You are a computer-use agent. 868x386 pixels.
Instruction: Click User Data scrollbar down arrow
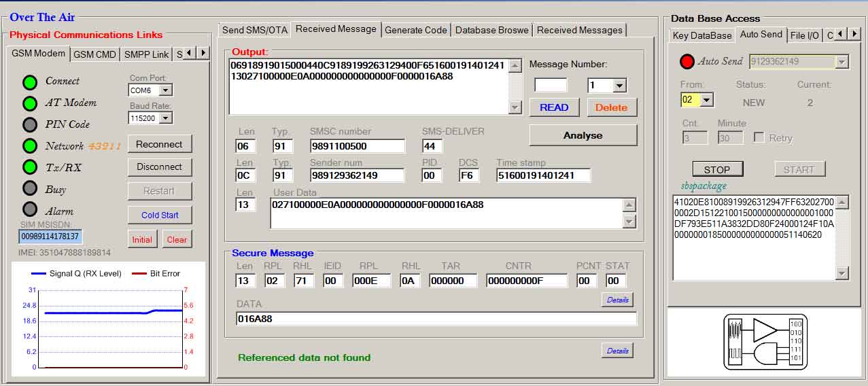[x=629, y=221]
